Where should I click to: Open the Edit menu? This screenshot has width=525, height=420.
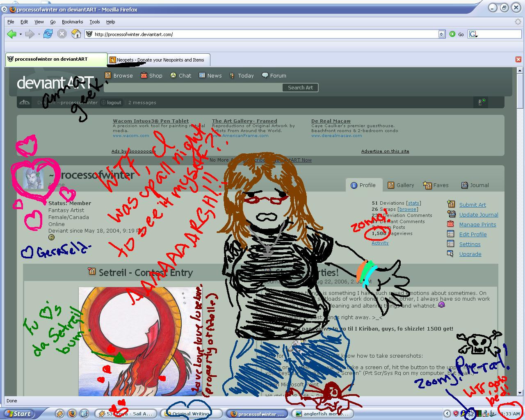24,22
